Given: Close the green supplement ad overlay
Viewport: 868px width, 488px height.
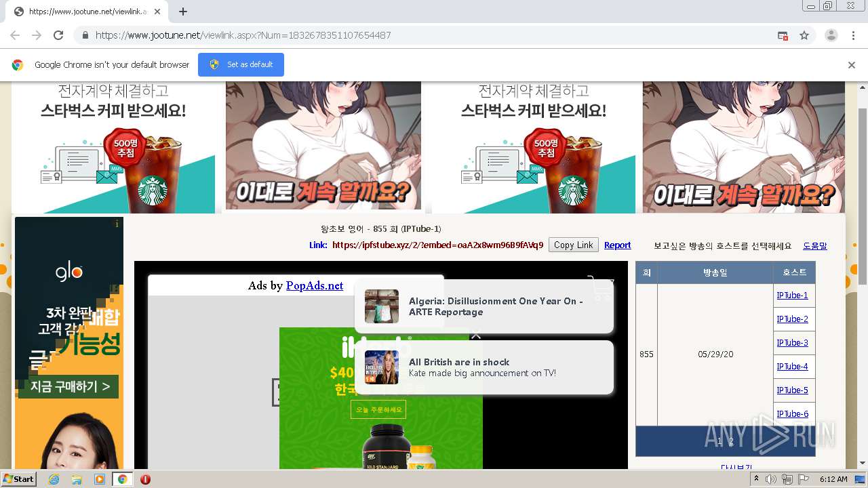Looking at the screenshot, I should (476, 334).
